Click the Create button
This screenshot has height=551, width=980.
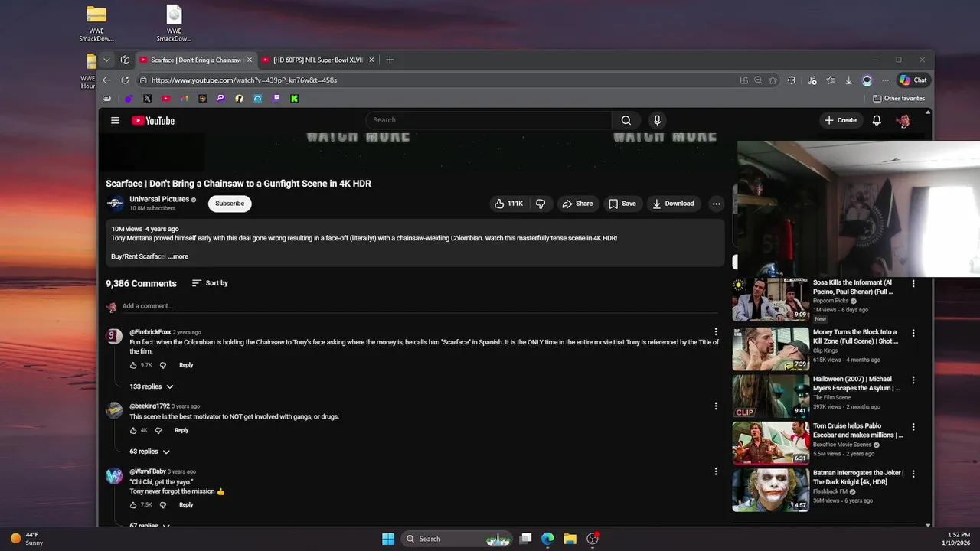(841, 120)
